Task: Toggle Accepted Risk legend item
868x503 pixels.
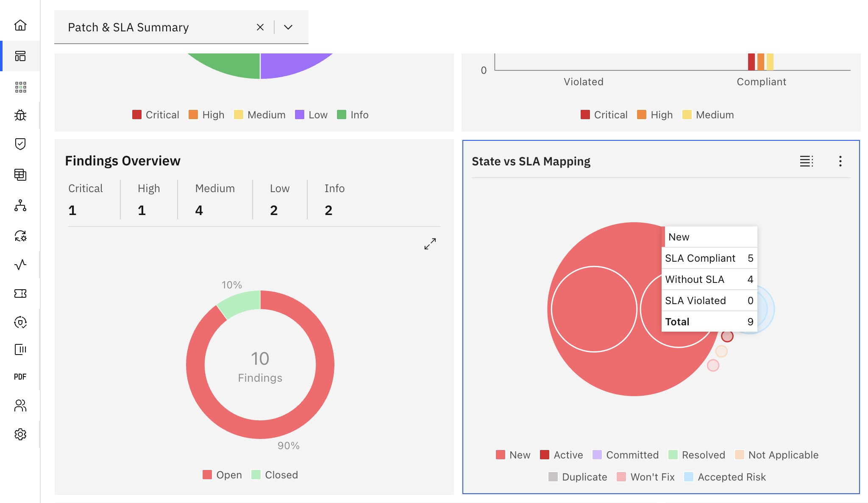Action: [725, 477]
